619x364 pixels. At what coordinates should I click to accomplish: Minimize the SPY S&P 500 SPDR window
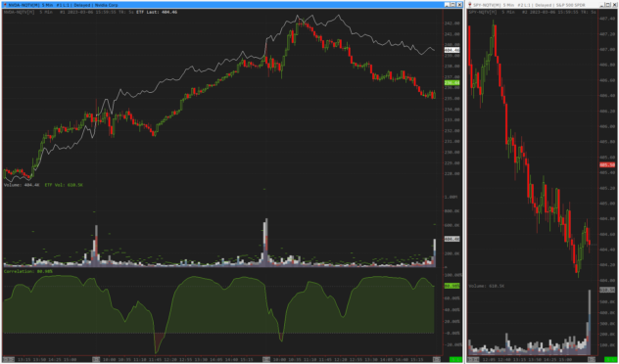point(602,5)
